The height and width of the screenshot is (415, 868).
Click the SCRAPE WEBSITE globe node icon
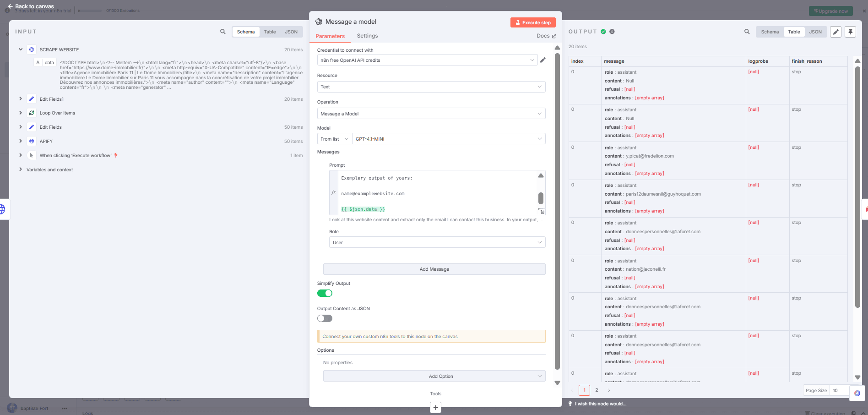coord(32,49)
